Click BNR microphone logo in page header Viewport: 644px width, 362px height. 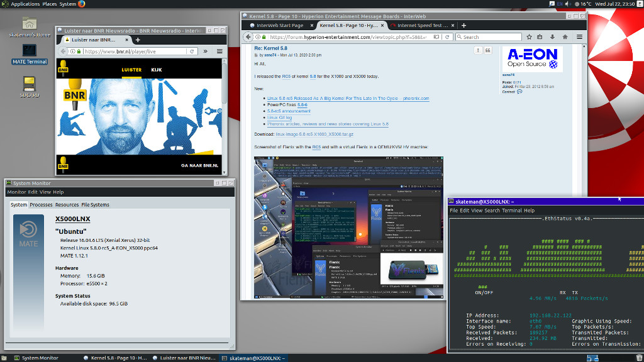click(x=64, y=69)
